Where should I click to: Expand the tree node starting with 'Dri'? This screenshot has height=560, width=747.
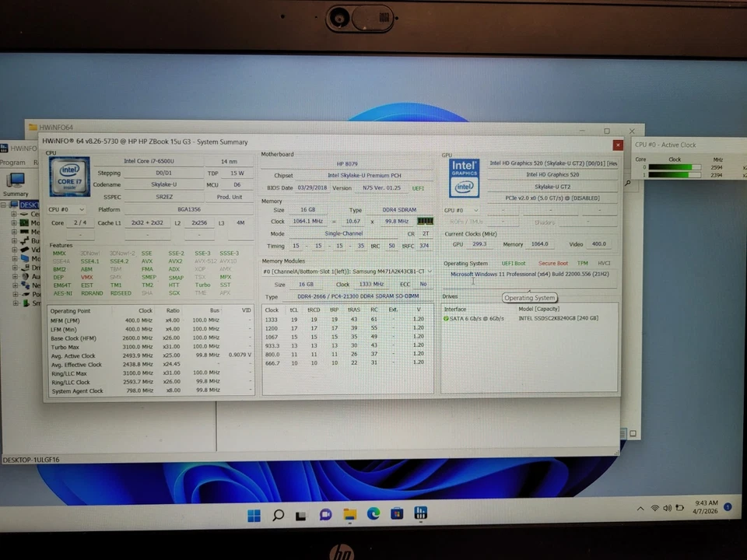click(15, 268)
